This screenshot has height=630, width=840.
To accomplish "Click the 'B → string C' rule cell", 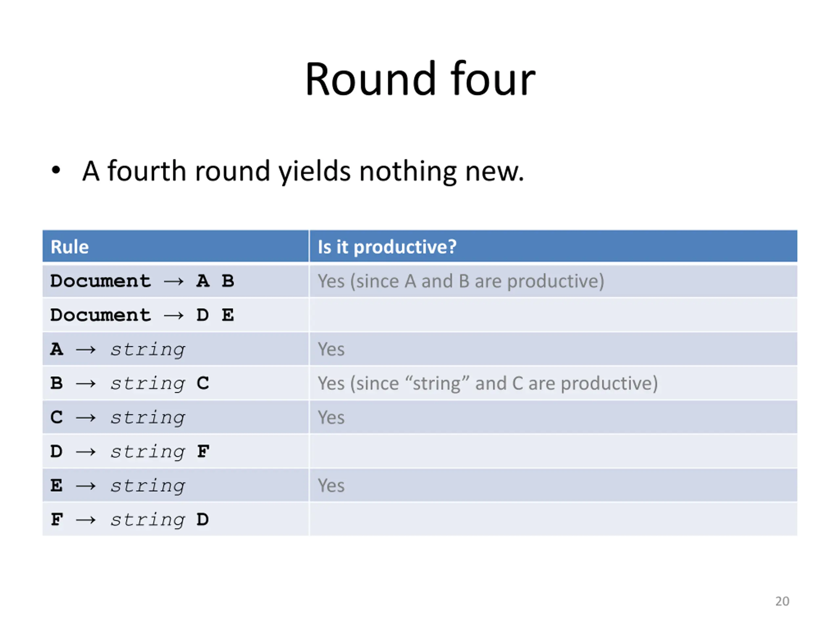I will (176, 383).
